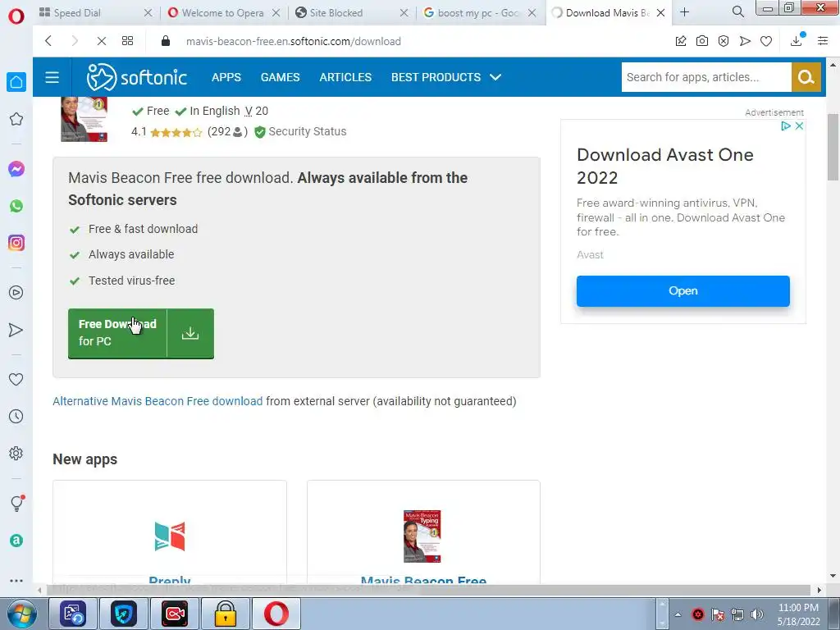Screen dimensions: 840x630
Task: Click the Mavis Beacon Free card thumbnail
Action: point(422,536)
